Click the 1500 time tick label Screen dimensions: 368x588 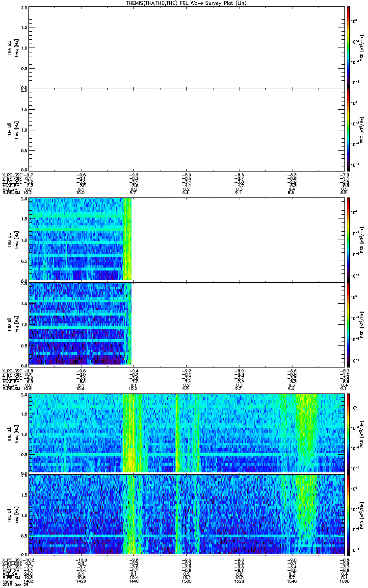(x=186, y=581)
